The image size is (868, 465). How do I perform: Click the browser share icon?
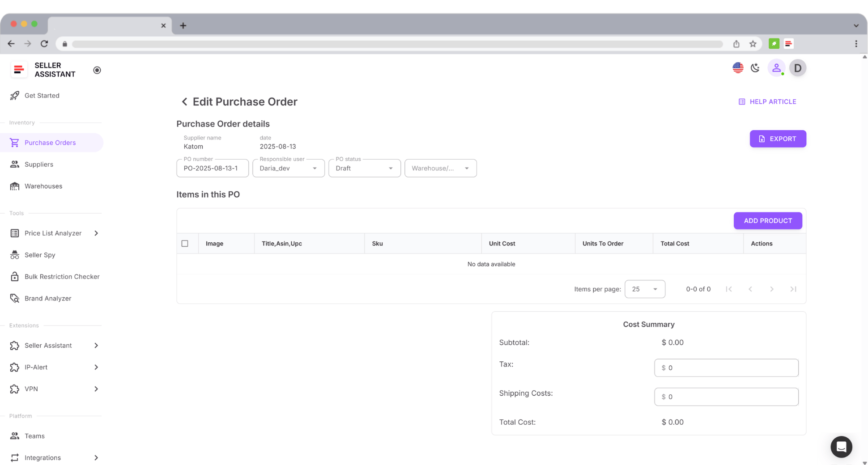click(736, 44)
